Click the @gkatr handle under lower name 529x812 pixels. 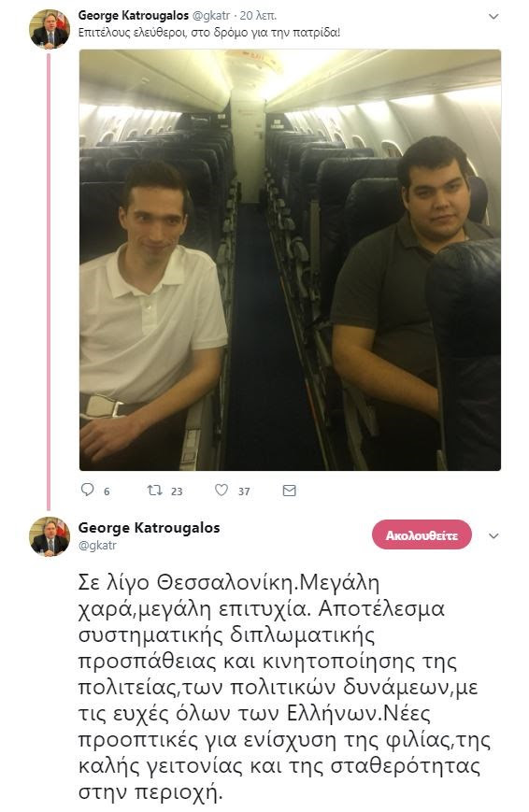coord(97,546)
